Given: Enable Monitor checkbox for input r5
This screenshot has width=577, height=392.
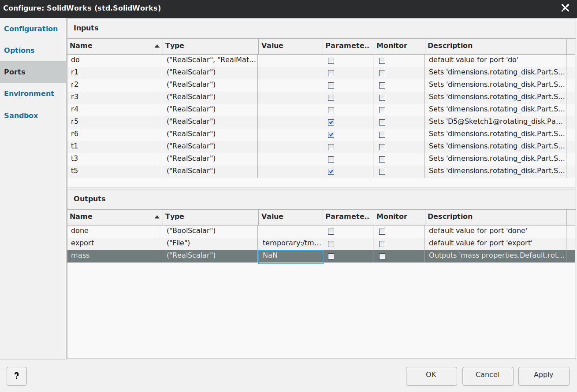Looking at the screenshot, I should tap(382, 122).
